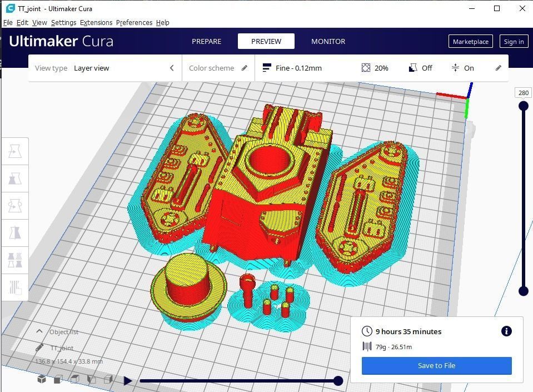
Task: Click Save to File button
Action: pyautogui.click(x=436, y=365)
